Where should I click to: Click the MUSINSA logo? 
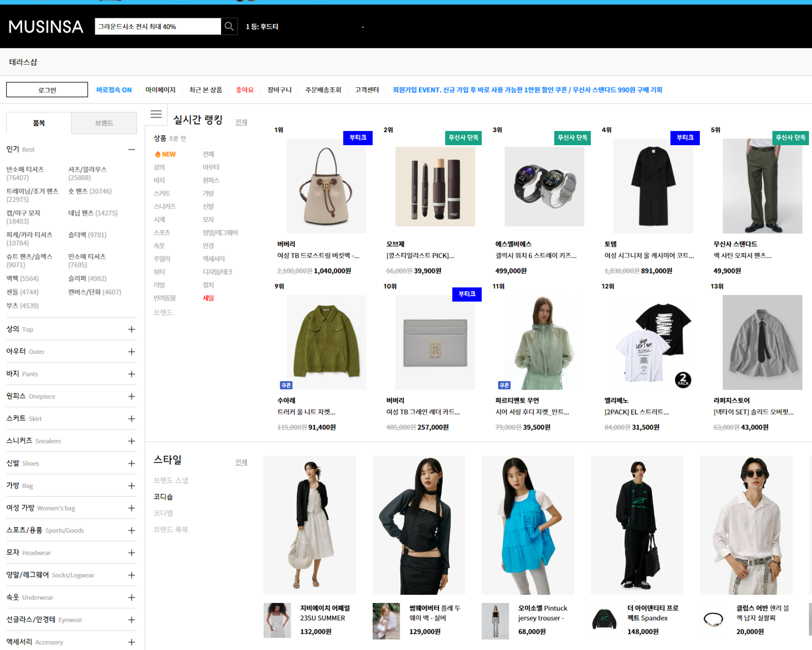tap(46, 27)
